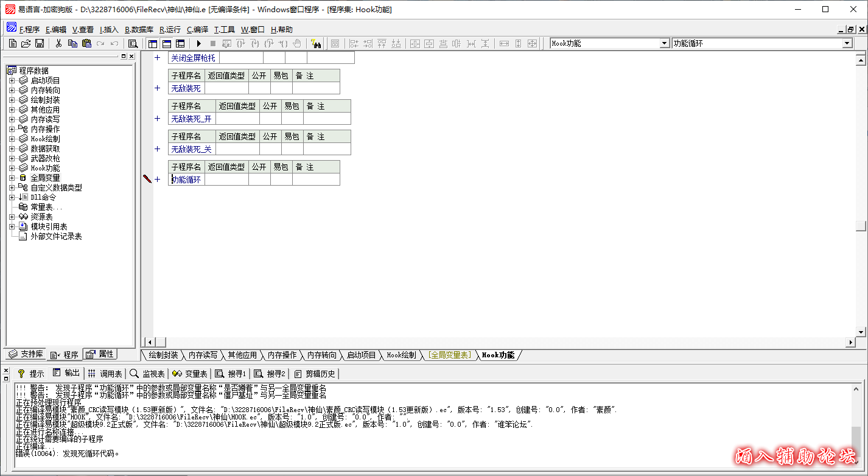Toggle the first window layout button
The height and width of the screenshot is (476, 868).
pos(152,43)
